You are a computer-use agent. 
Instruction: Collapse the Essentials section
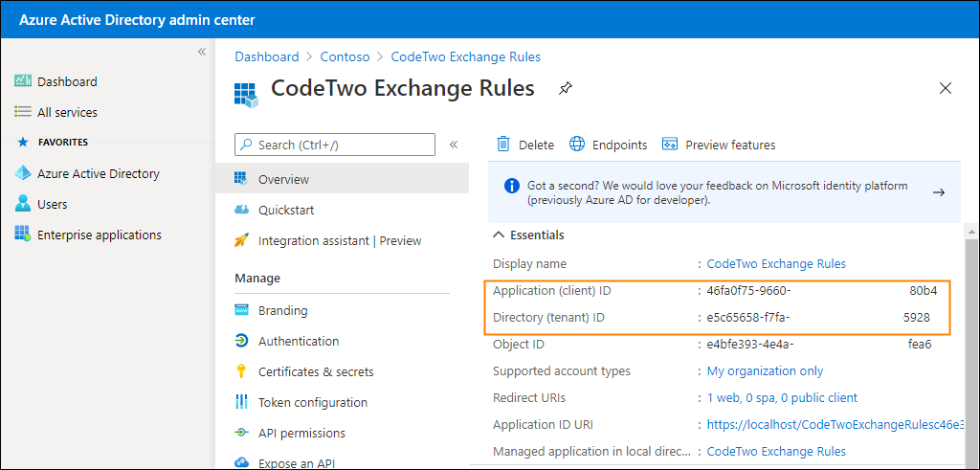click(498, 235)
